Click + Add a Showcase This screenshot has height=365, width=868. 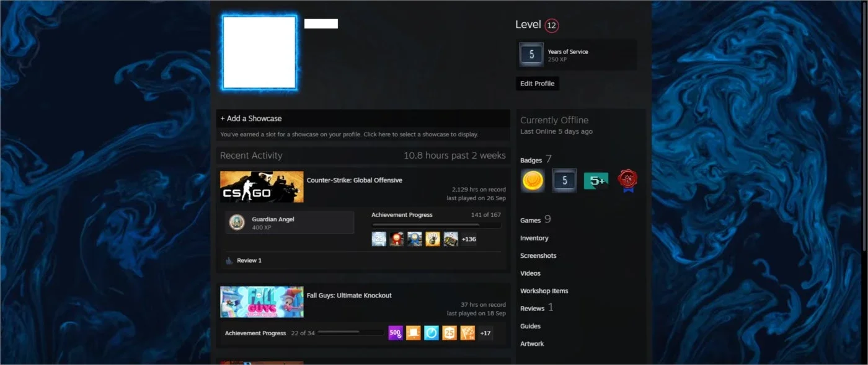coord(251,118)
